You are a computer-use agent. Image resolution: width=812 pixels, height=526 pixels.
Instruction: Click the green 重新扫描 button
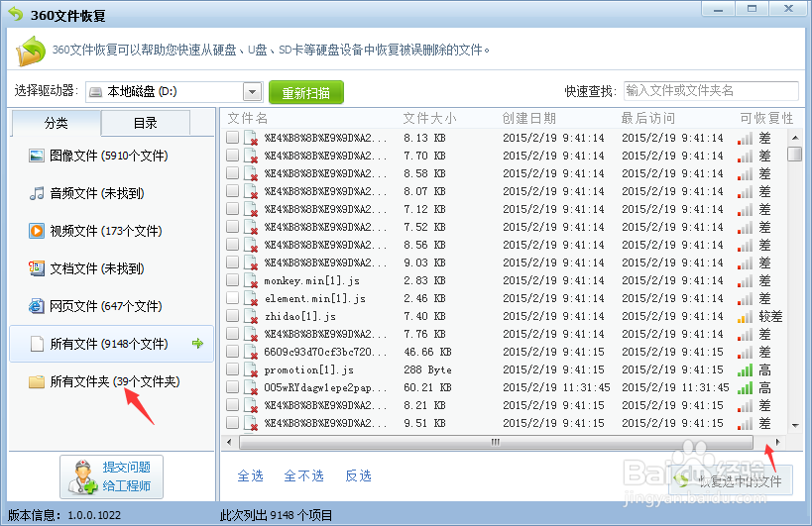(x=306, y=92)
